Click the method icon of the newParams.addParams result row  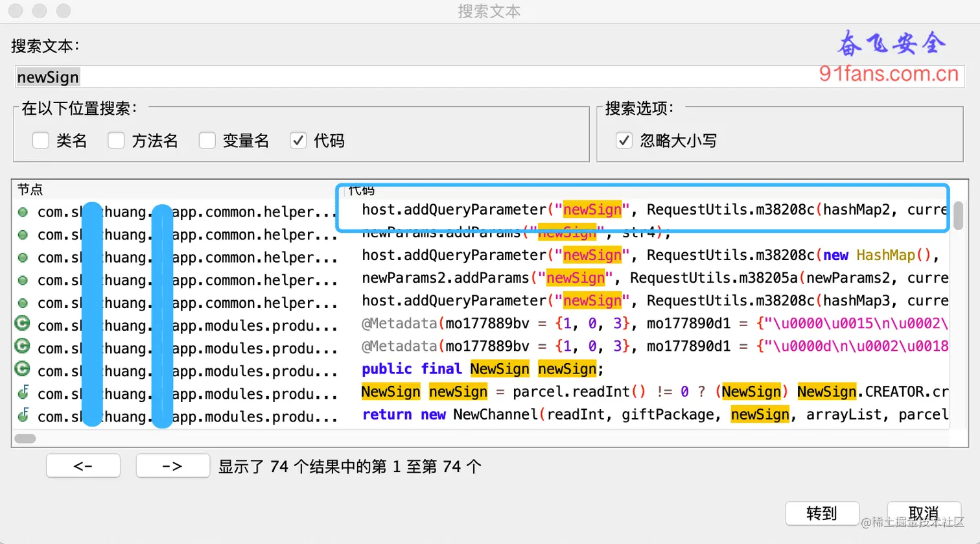[23, 235]
